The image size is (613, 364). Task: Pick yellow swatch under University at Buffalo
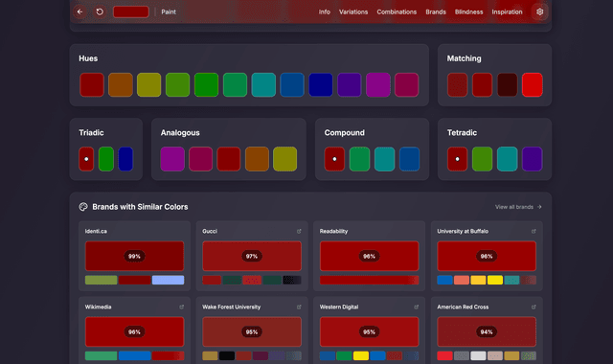tap(495, 280)
